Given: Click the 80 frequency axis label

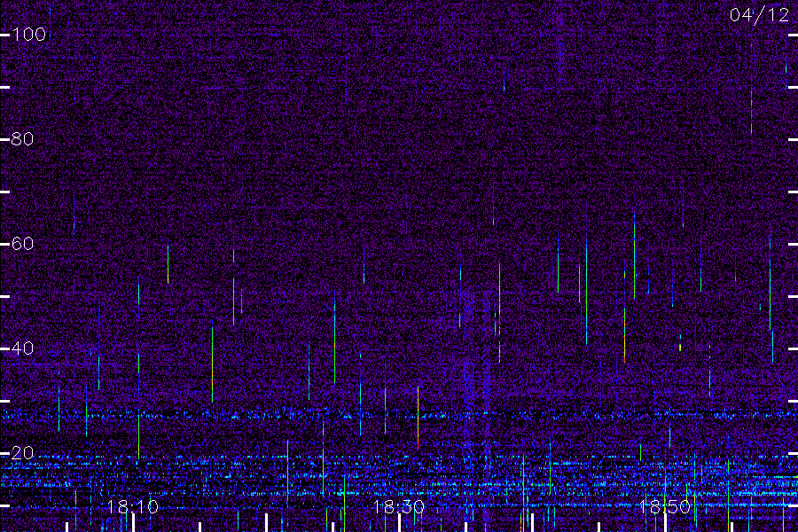Looking at the screenshot, I should [x=22, y=139].
